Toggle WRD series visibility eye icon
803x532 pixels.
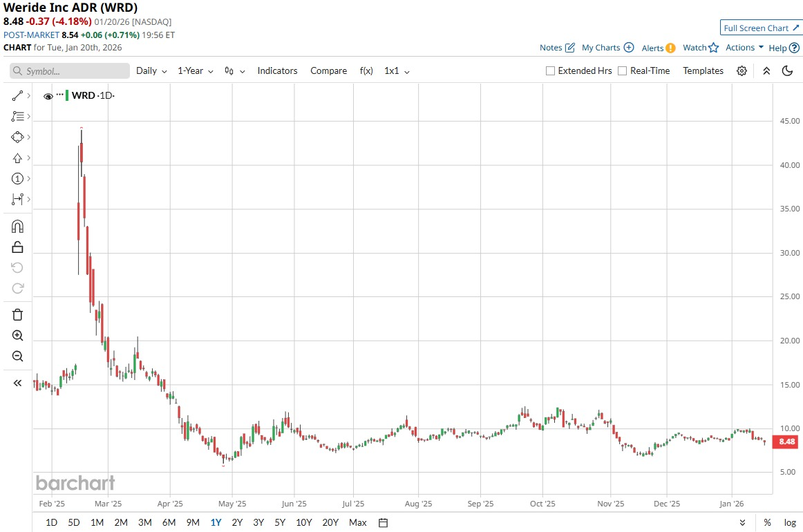pyautogui.click(x=48, y=96)
